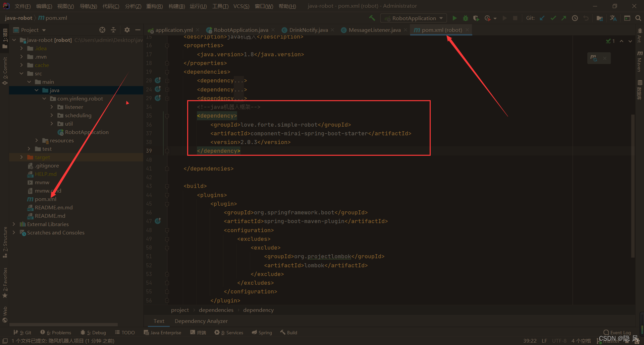Fold the dependency block on line 35
The image size is (644, 345).
(x=167, y=116)
